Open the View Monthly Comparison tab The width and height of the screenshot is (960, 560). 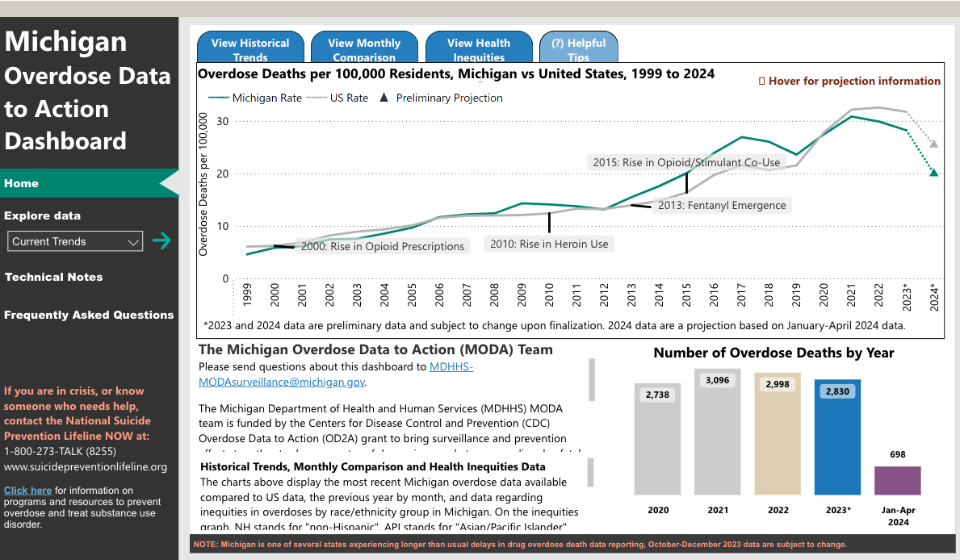pyautogui.click(x=364, y=47)
